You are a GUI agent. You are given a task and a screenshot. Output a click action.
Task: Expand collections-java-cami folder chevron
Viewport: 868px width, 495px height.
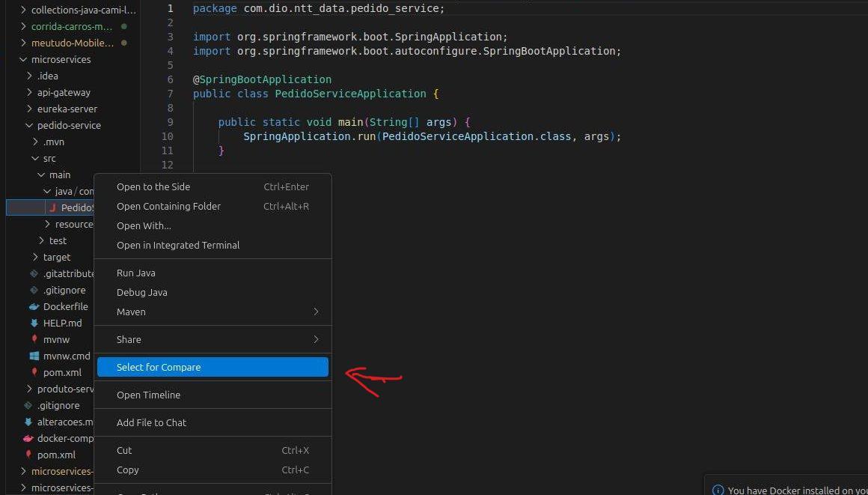tap(23, 10)
